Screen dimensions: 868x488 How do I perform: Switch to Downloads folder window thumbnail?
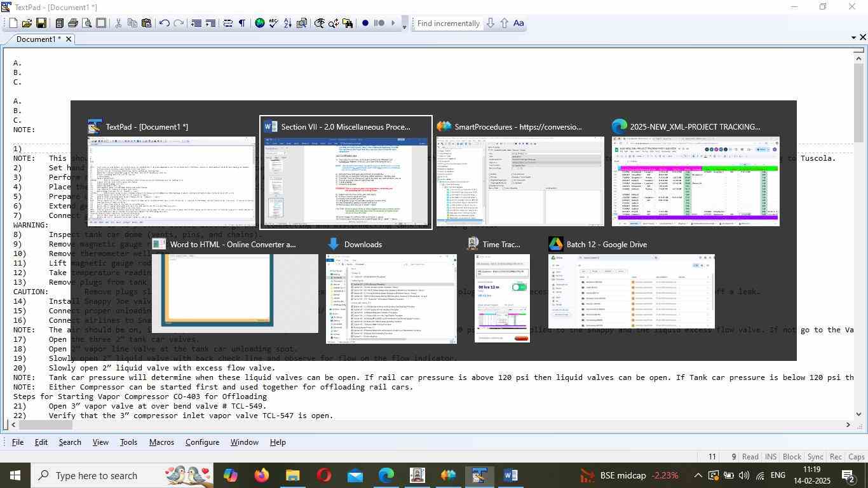pos(391,290)
